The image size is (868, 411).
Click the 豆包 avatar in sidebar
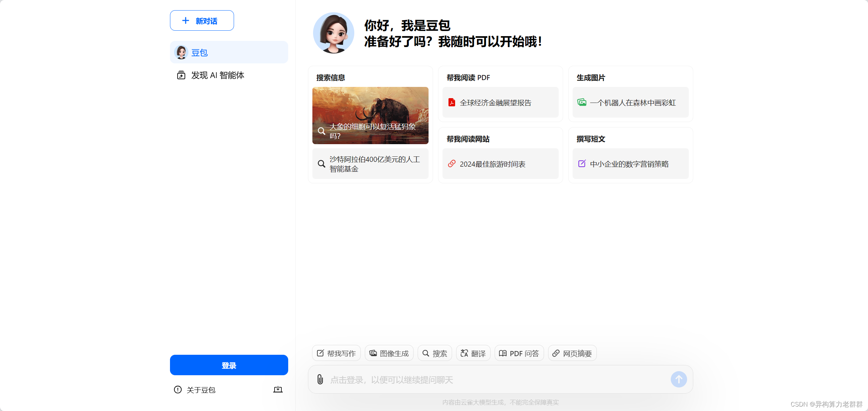(x=181, y=52)
